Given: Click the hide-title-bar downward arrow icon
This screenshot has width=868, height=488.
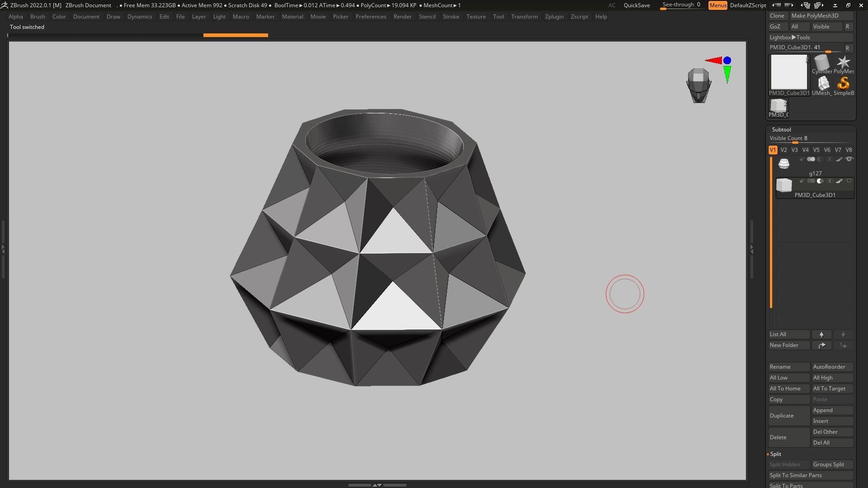Looking at the screenshot, I should point(835,5).
